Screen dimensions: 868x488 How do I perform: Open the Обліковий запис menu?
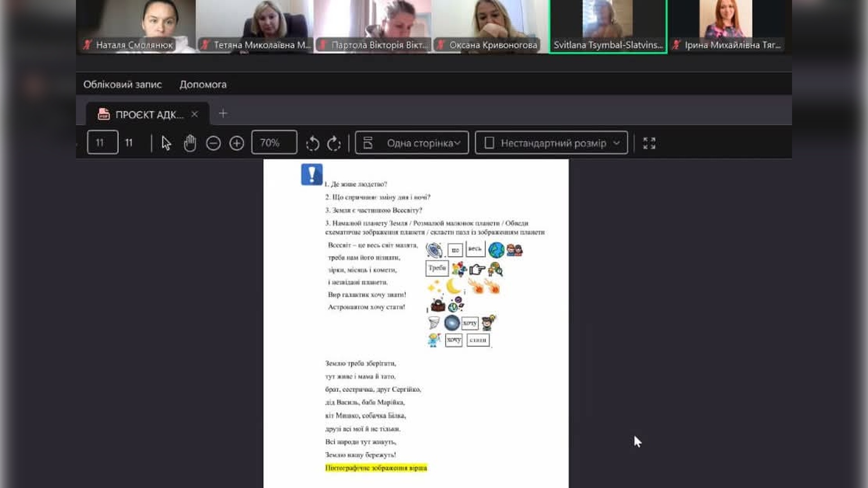(x=122, y=84)
